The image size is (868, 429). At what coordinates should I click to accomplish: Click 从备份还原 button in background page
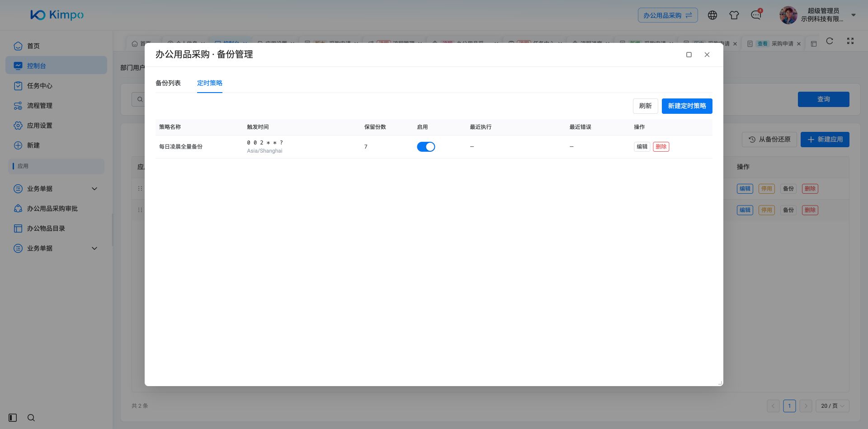[769, 140]
